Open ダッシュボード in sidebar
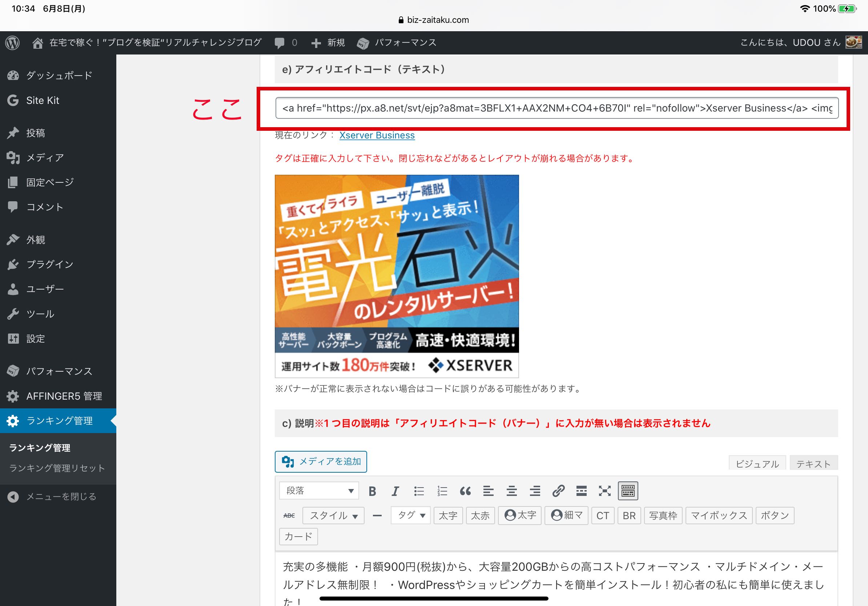 pos(58,76)
